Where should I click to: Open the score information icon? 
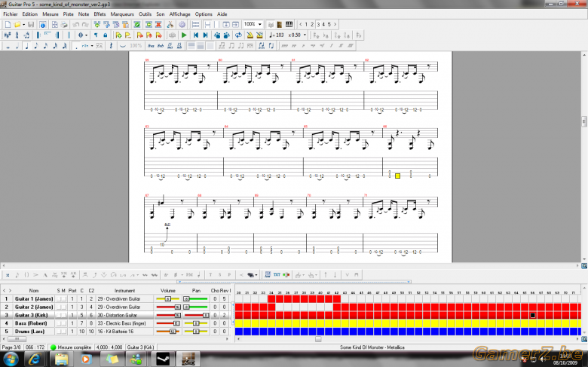click(42, 24)
